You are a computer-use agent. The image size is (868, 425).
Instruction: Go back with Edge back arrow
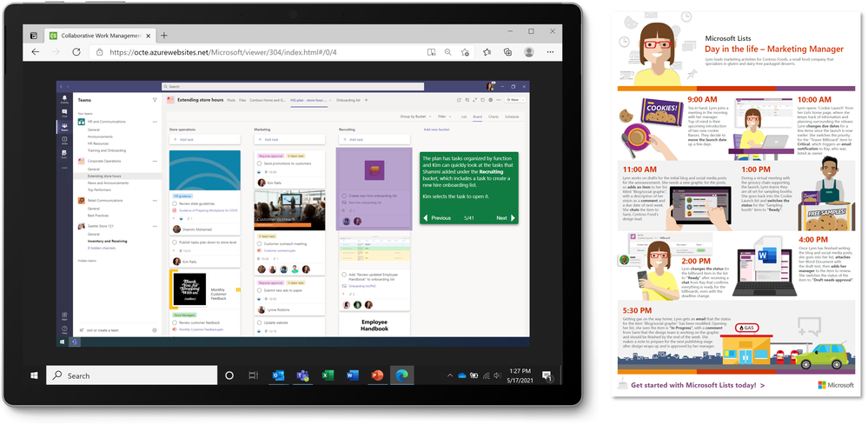point(36,52)
